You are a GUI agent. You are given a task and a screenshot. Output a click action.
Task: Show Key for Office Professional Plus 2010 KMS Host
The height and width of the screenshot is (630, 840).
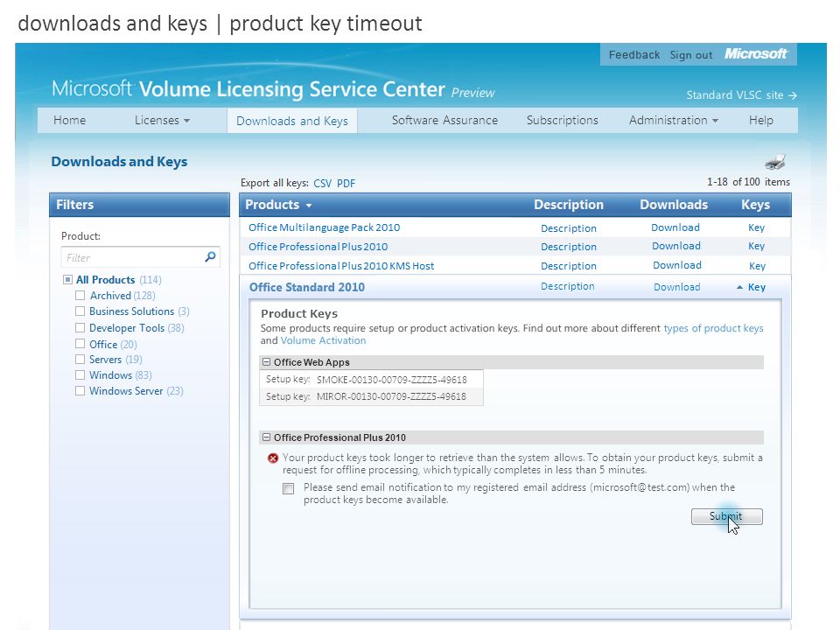point(757,266)
